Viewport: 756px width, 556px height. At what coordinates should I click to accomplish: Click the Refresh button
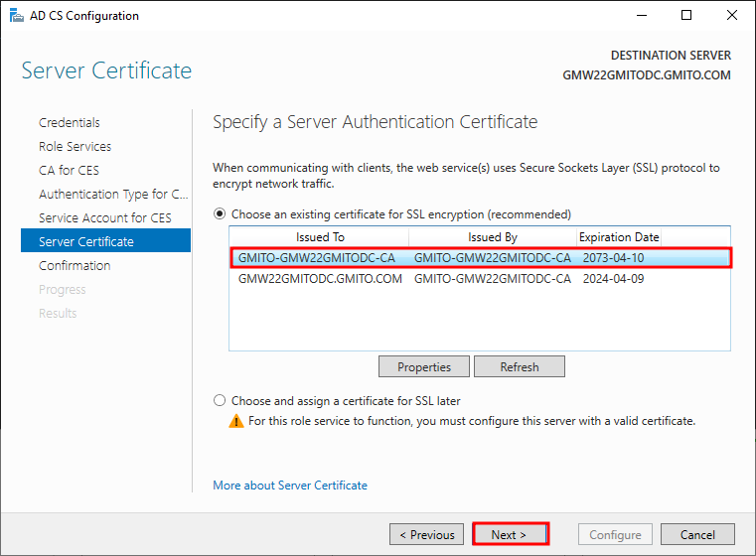click(x=520, y=366)
